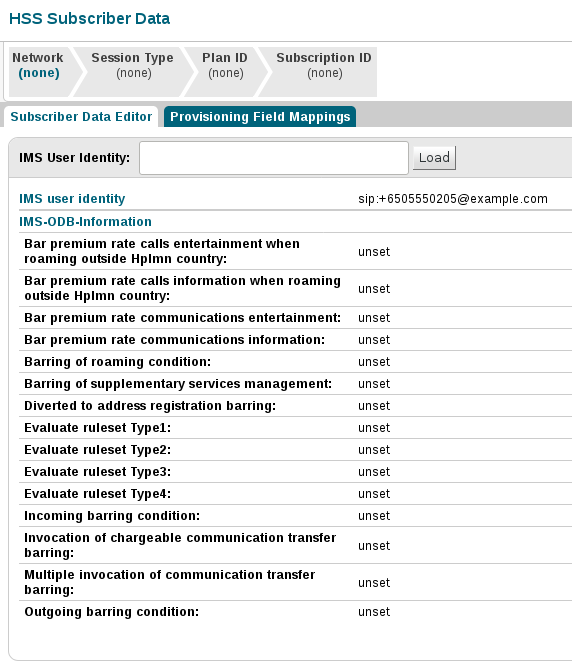Click unset value for Evaluate ruleset Type2
Image resolution: width=572 pixels, height=665 pixels.
coord(374,450)
